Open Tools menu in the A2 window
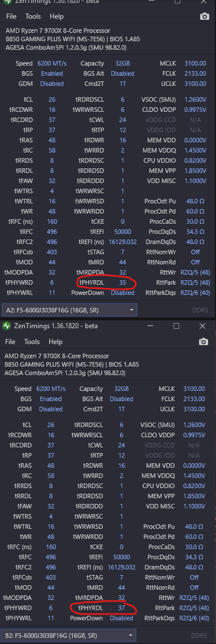Image resolution: width=216 pixels, height=644 pixels. point(33,16)
